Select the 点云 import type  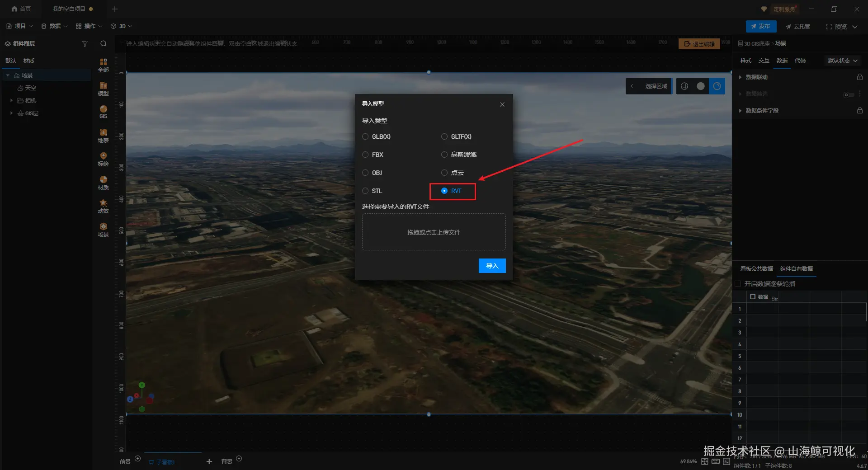453,173
